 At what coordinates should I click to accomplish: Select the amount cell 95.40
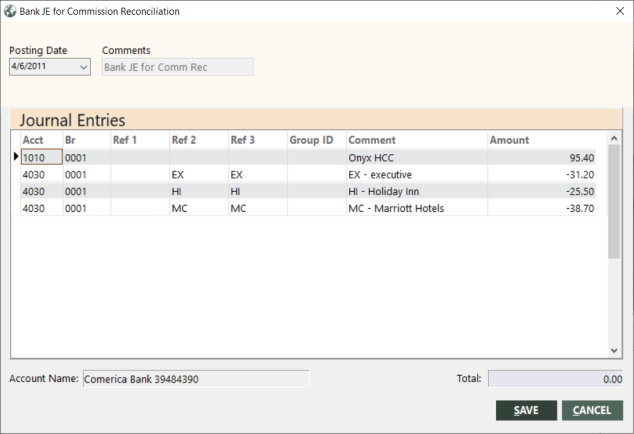(x=542, y=157)
